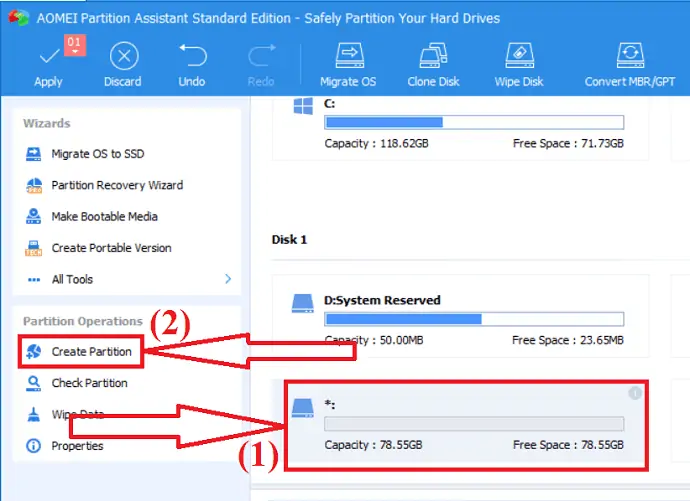Click the Windows logo icon of drive C:
This screenshot has width=690, height=501.
point(303,106)
